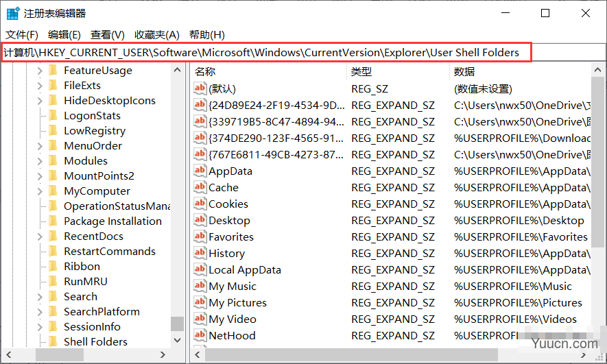Click the LowRegistry folder icon
This screenshot has height=364, width=607.
click(53, 131)
